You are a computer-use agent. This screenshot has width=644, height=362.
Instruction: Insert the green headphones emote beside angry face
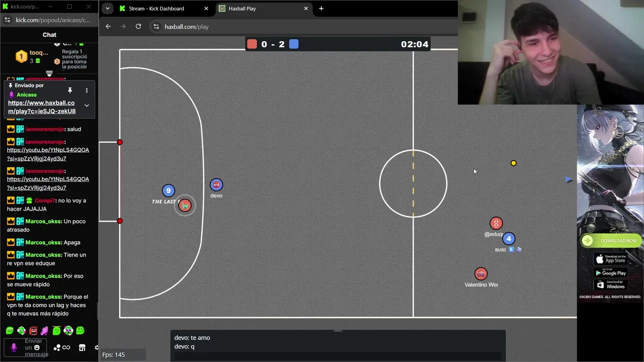click(22, 331)
